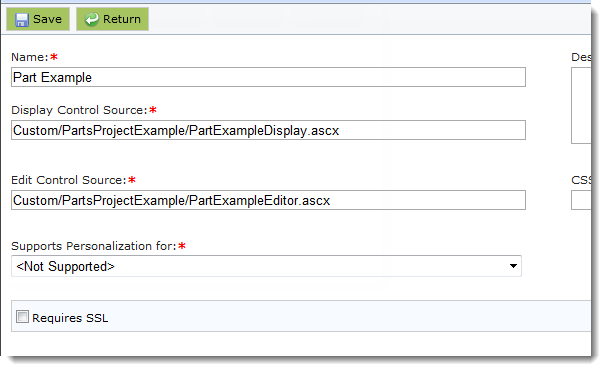Click into the Edit Control Source field

[268, 200]
